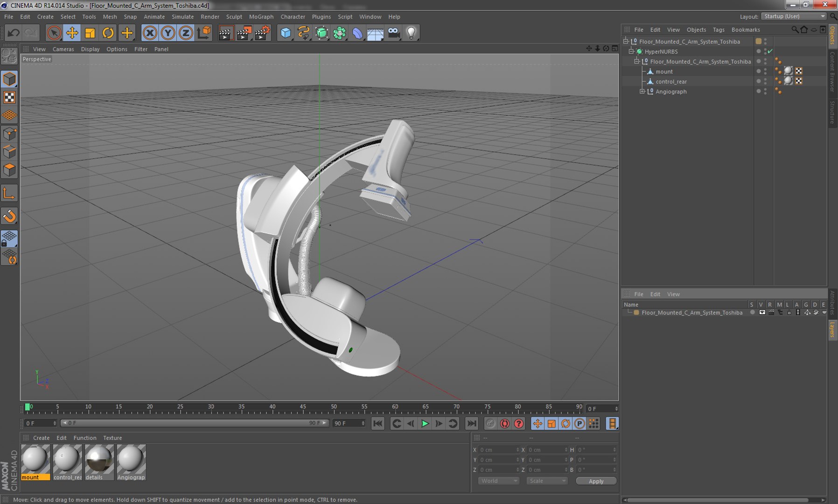The height and width of the screenshot is (504, 838).
Task: Record active objects keyframe
Action: tap(490, 424)
